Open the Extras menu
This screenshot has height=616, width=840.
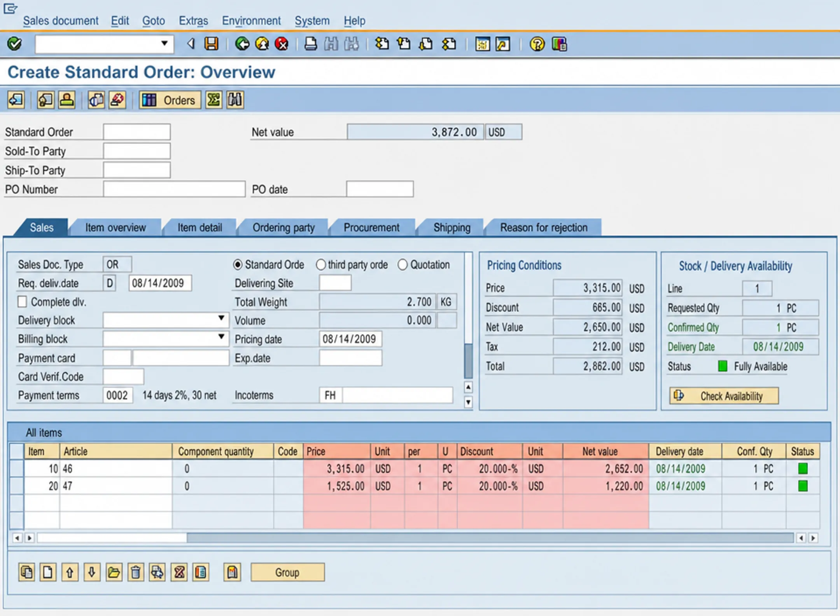click(193, 21)
